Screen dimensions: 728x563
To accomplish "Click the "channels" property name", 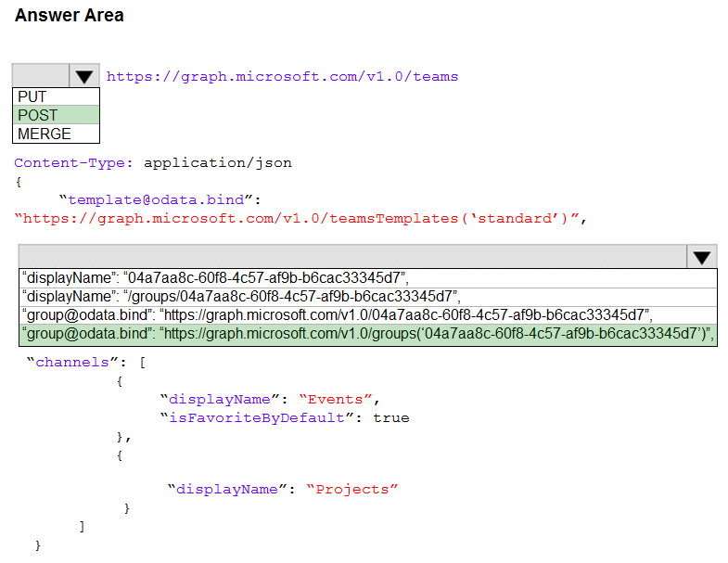I will click(72, 363).
